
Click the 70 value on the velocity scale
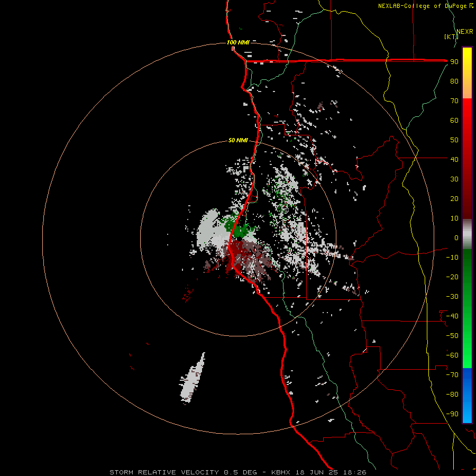[454, 101]
